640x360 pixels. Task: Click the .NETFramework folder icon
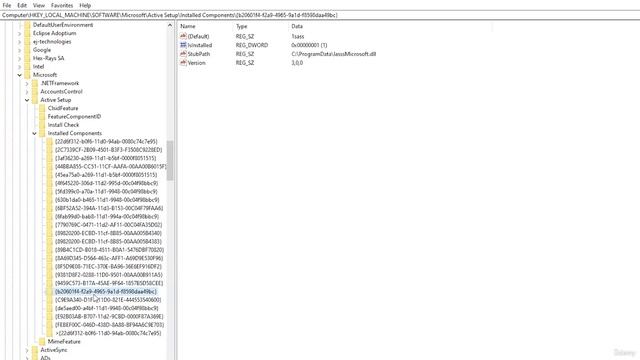tap(35, 83)
